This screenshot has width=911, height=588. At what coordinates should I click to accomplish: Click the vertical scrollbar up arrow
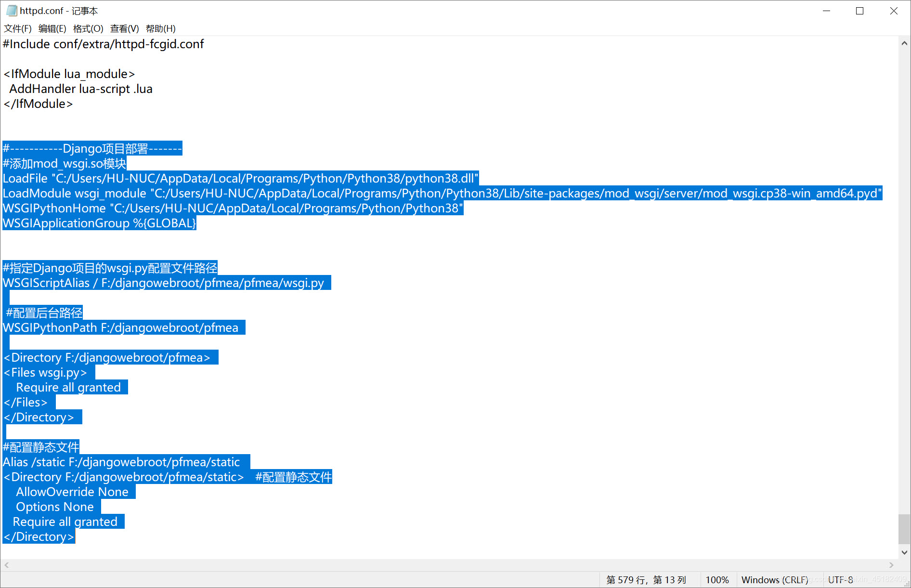click(904, 43)
